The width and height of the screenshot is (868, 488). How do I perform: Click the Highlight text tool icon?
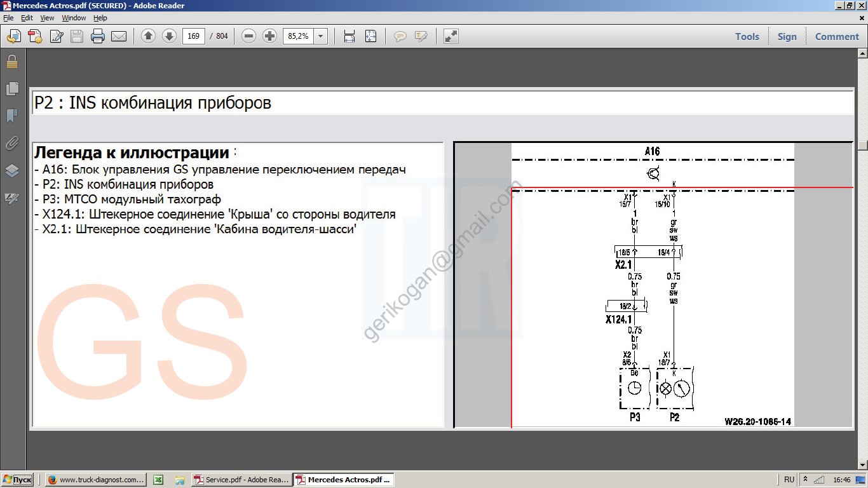[x=421, y=36]
